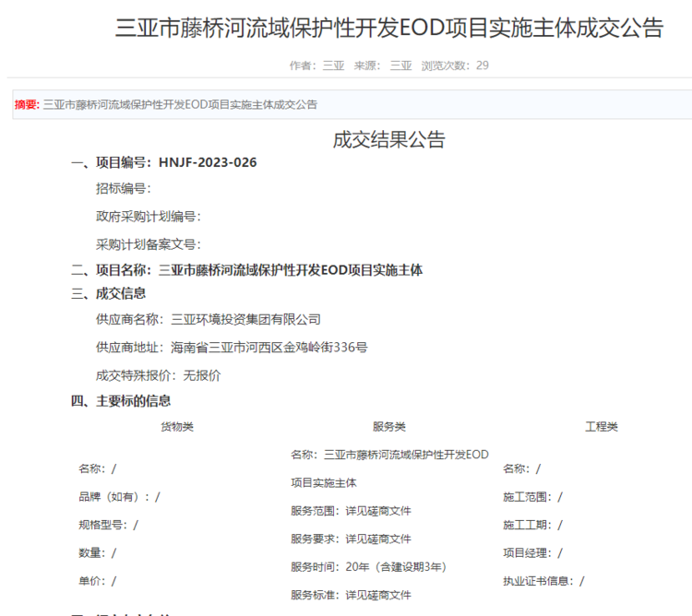Click the 三、成交信息 section heading
This screenshot has height=616, width=692.
click(108, 293)
